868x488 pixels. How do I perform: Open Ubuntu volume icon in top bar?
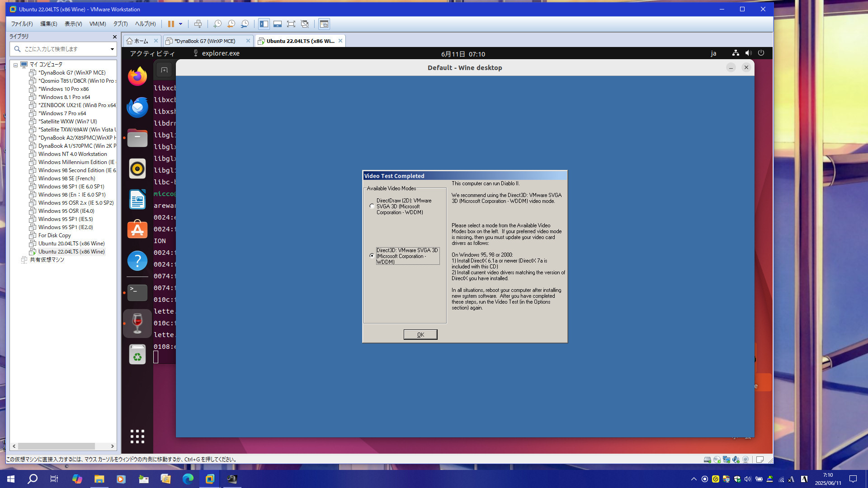click(748, 53)
